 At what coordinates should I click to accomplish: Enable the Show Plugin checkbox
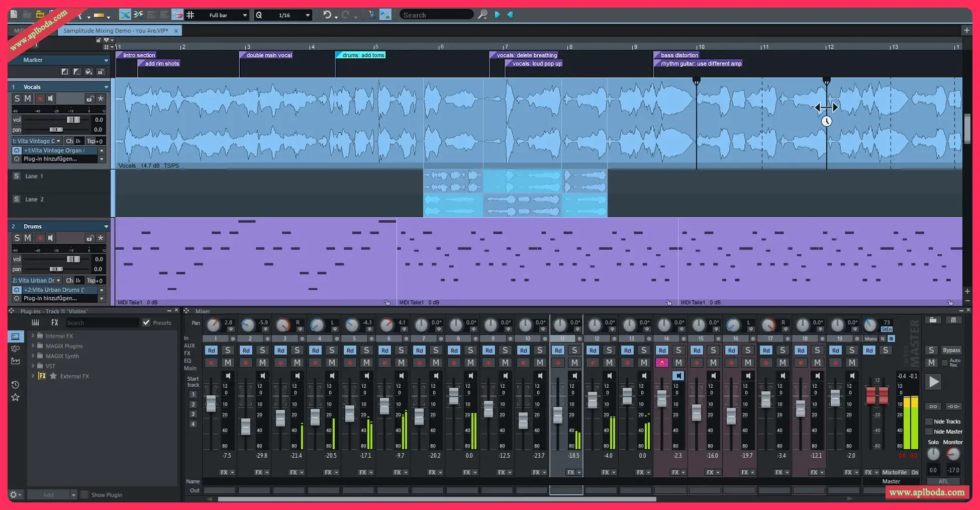click(84, 495)
